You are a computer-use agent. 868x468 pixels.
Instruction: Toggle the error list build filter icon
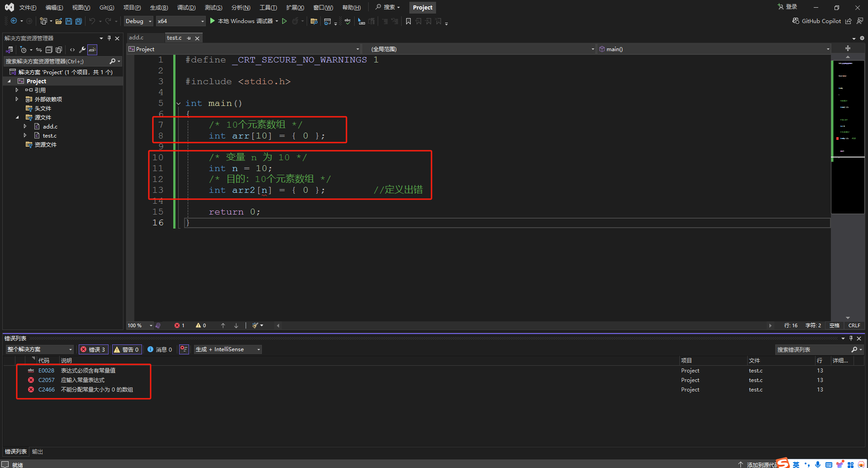pos(184,349)
